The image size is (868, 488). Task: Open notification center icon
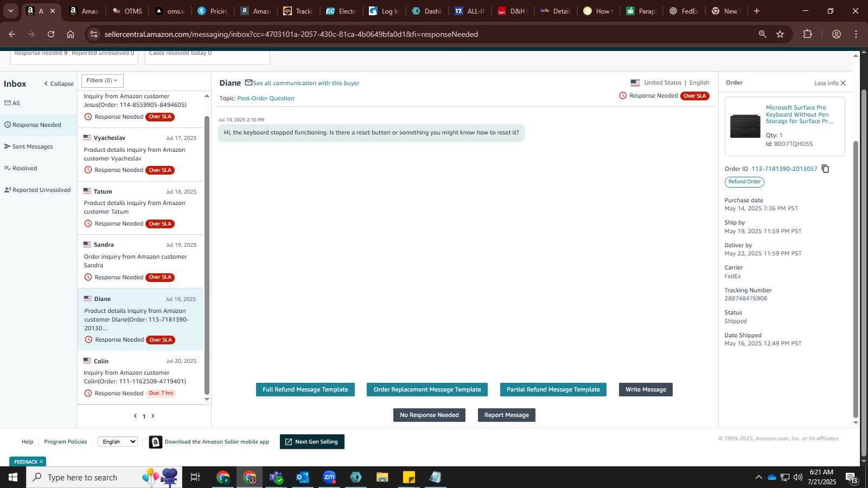[x=851, y=478]
